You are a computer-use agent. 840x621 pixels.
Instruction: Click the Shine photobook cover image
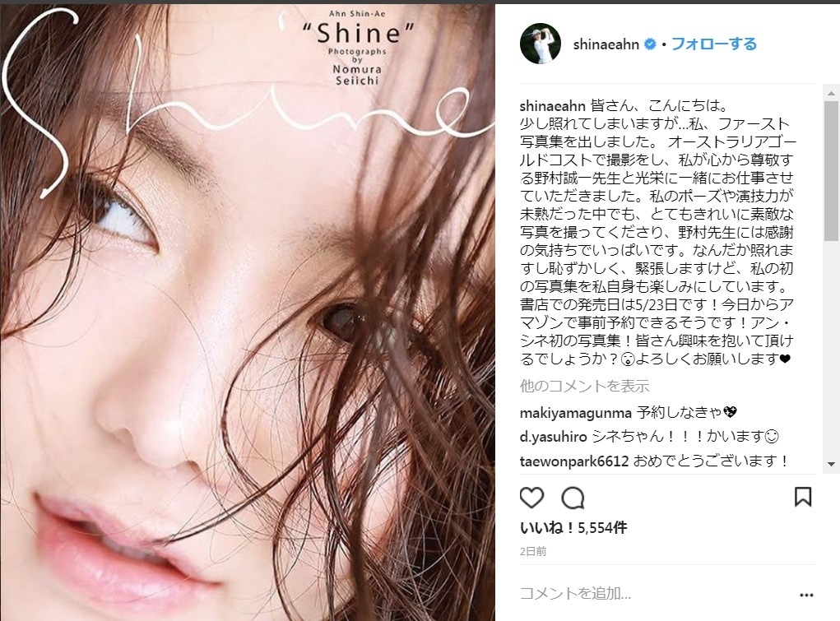point(248,313)
